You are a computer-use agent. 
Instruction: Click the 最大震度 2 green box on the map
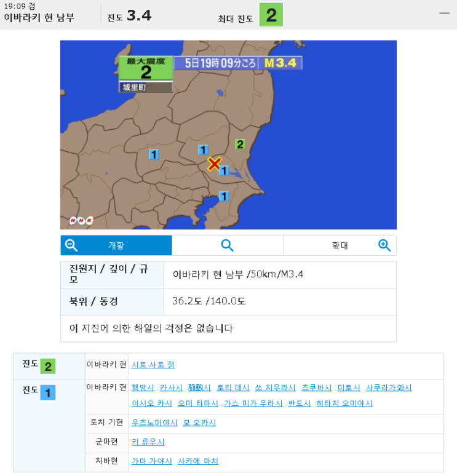click(146, 68)
